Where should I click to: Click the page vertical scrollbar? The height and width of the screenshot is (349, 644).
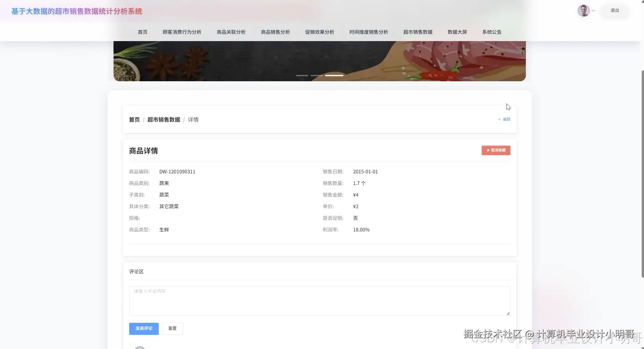point(642,174)
